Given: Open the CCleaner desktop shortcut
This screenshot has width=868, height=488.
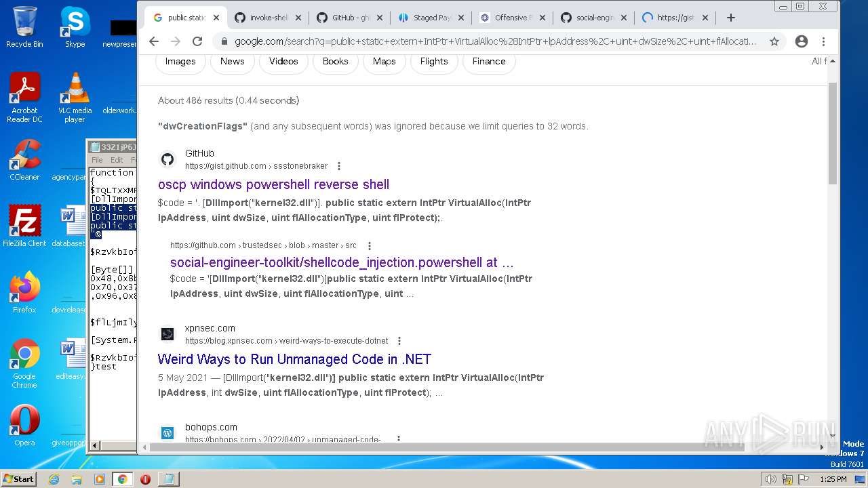Looking at the screenshot, I should (x=24, y=160).
